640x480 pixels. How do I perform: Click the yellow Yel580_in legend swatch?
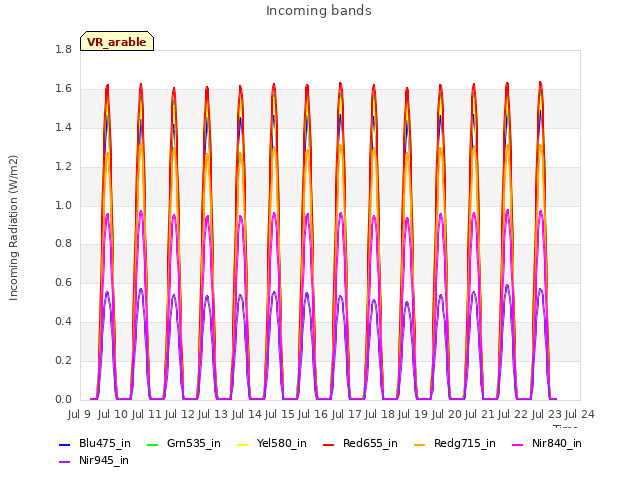click(242, 444)
